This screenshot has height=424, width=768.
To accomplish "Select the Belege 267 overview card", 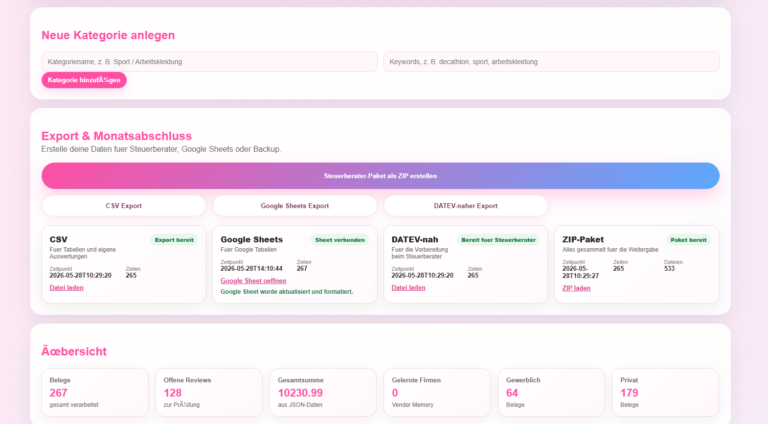I will 95,393.
